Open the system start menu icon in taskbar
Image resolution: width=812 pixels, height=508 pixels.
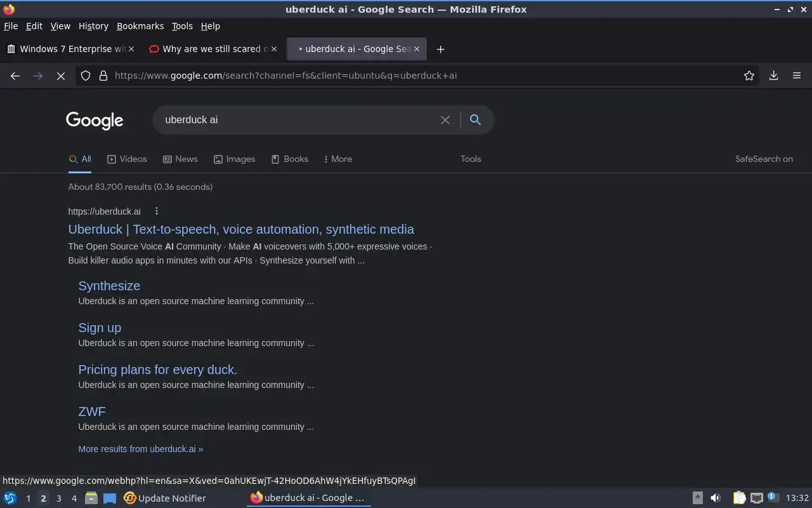click(10, 498)
